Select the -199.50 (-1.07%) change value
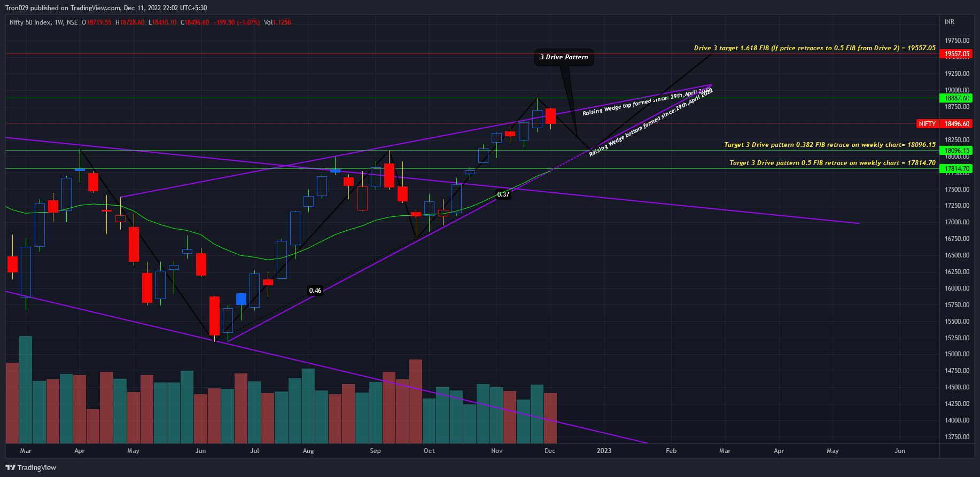Image resolution: width=980 pixels, height=477 pixels. (237, 22)
